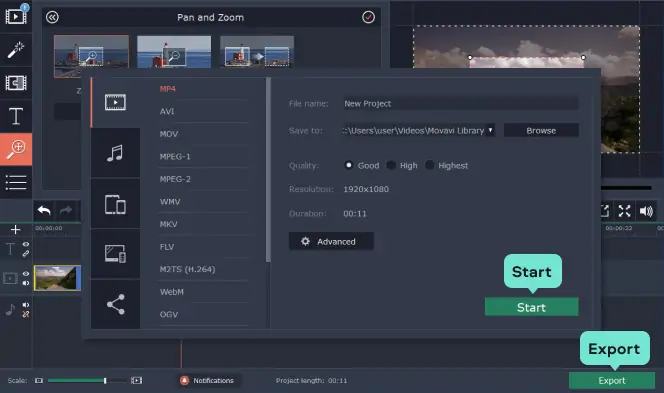This screenshot has width=664, height=393.
Task: Click the File name input field
Action: 460,103
